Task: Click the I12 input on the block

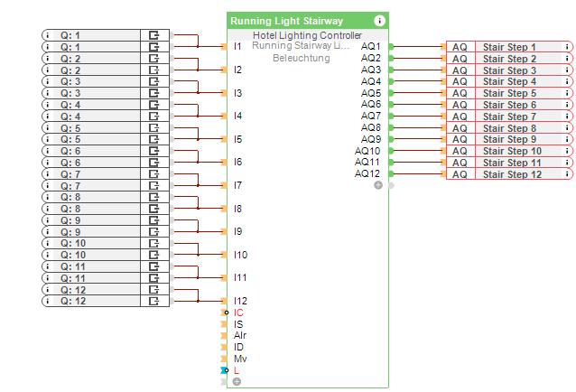Action: 238,301
